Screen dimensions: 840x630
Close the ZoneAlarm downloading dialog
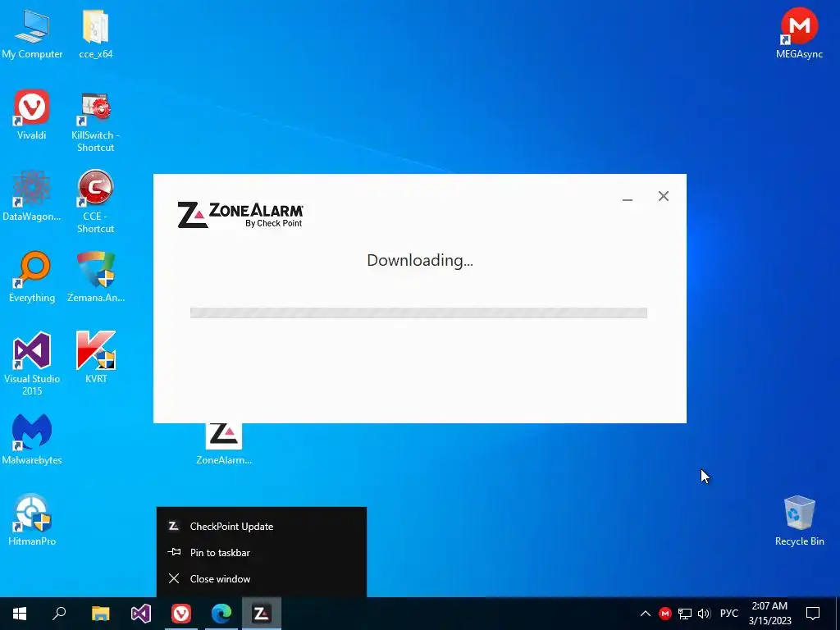point(663,196)
